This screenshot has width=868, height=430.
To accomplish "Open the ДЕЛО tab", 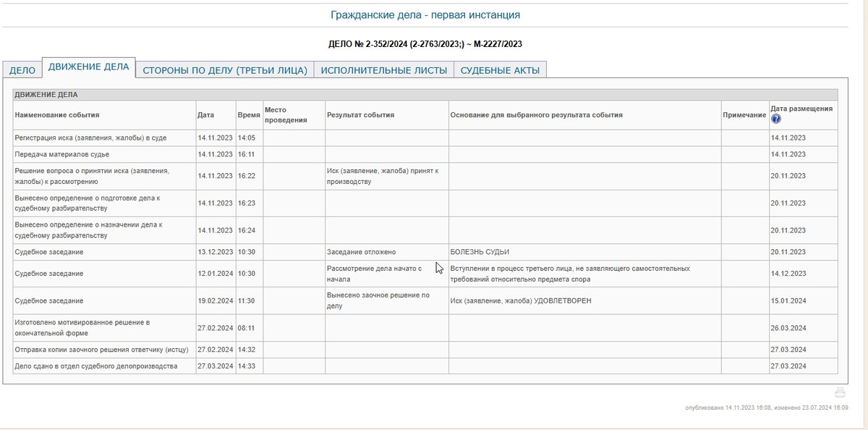I will [x=22, y=70].
